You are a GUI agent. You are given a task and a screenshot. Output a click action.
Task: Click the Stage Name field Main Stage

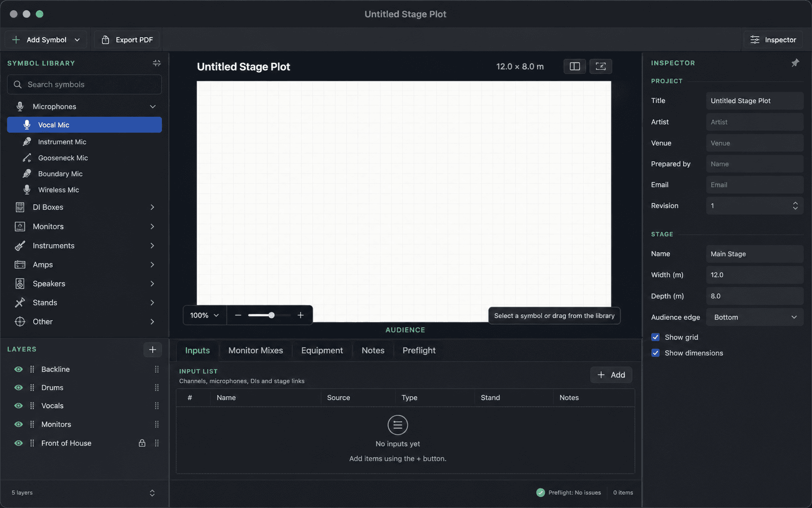(755, 254)
